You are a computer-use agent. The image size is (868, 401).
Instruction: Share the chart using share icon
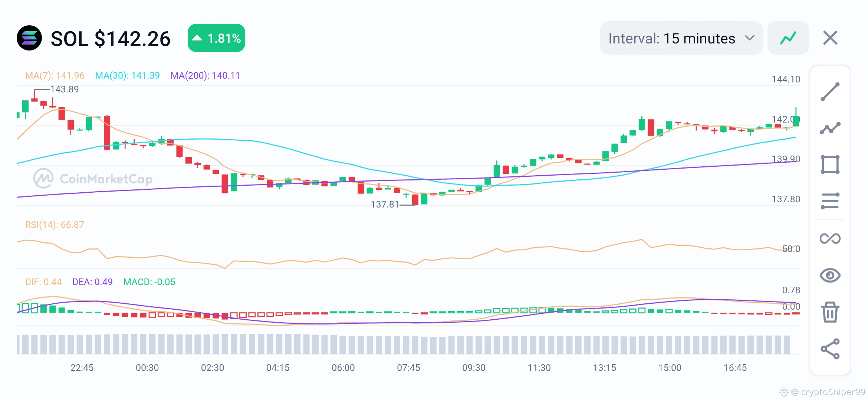coord(830,349)
